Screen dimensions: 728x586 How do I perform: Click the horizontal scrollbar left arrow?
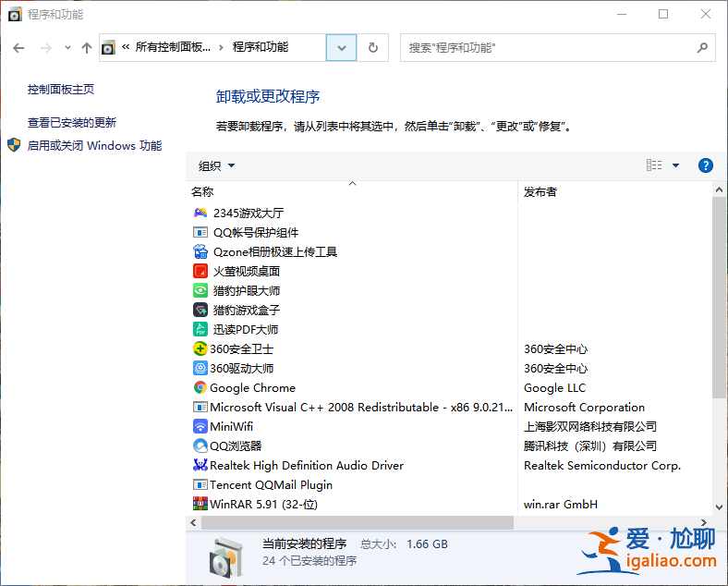(x=193, y=523)
